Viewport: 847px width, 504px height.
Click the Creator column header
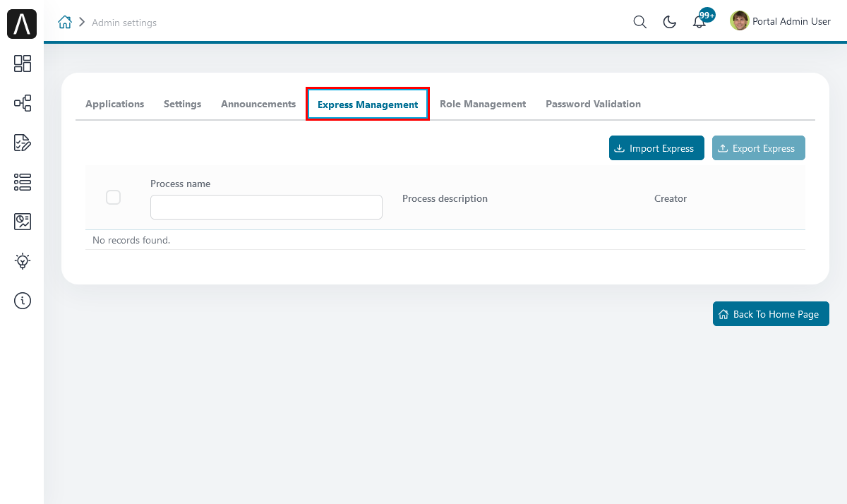click(671, 198)
